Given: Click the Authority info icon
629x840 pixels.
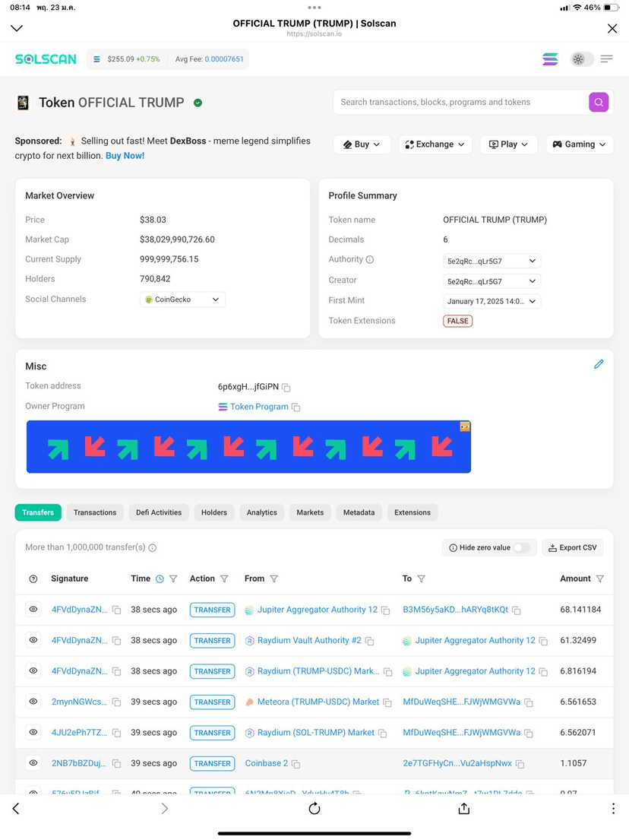Looking at the screenshot, I should tap(369, 259).
